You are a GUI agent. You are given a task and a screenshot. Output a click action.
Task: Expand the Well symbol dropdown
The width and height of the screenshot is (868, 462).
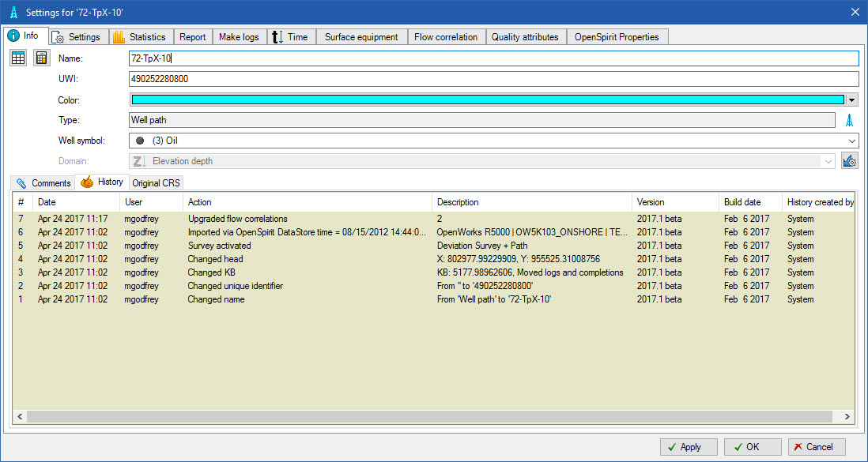[851, 141]
